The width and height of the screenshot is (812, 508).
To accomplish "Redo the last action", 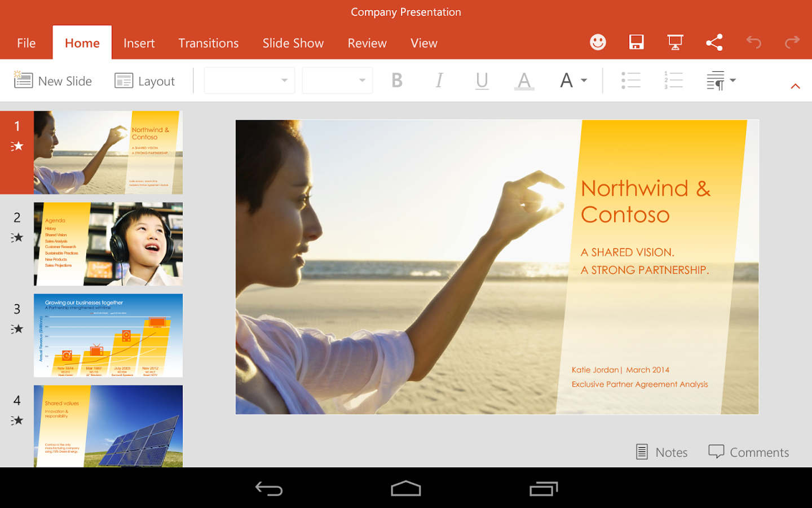I will (792, 42).
